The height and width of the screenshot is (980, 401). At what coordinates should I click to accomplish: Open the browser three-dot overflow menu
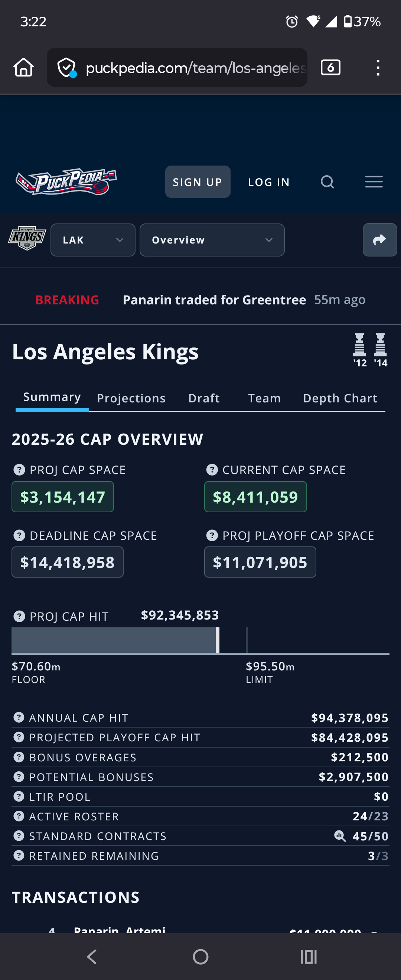click(x=377, y=68)
